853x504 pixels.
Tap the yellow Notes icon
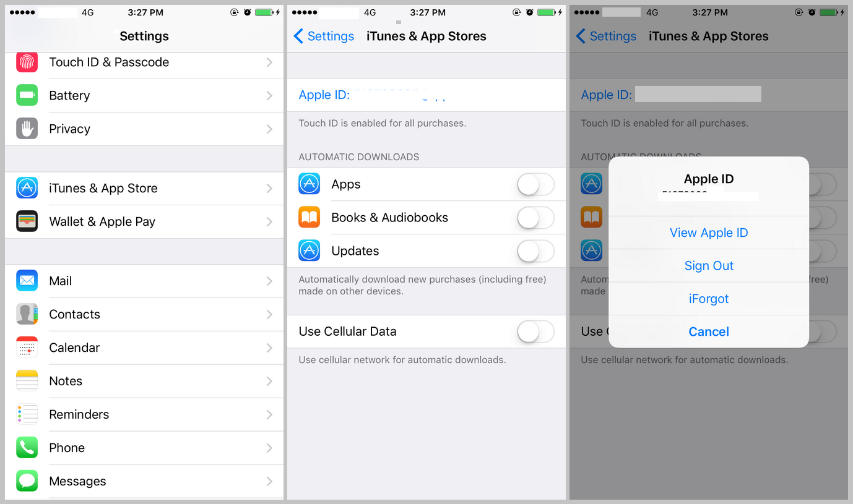27,381
